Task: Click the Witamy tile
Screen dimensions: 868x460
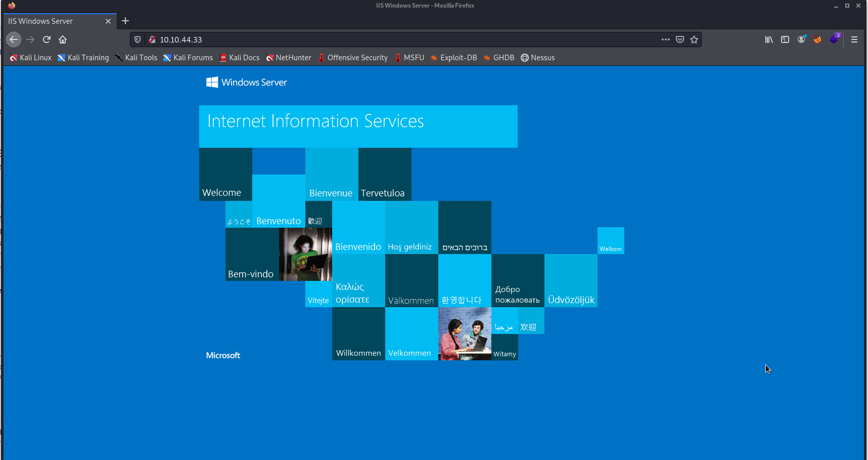Action: click(x=505, y=347)
